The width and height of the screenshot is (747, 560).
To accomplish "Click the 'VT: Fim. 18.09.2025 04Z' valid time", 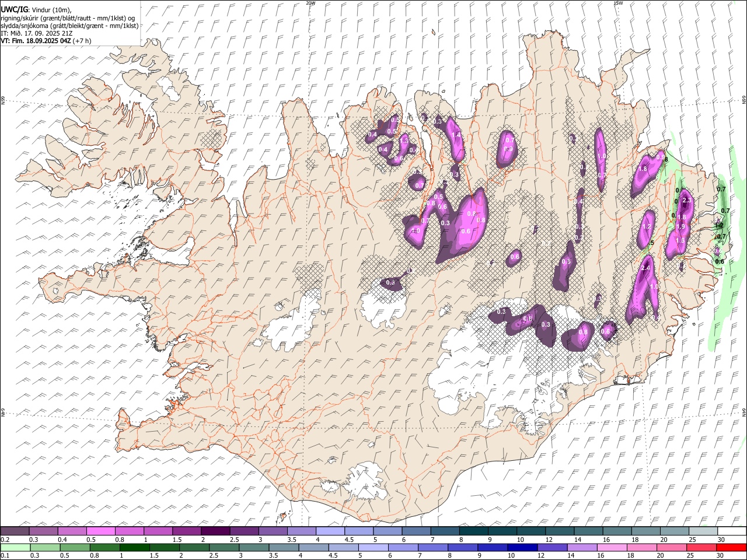I will (36, 41).
